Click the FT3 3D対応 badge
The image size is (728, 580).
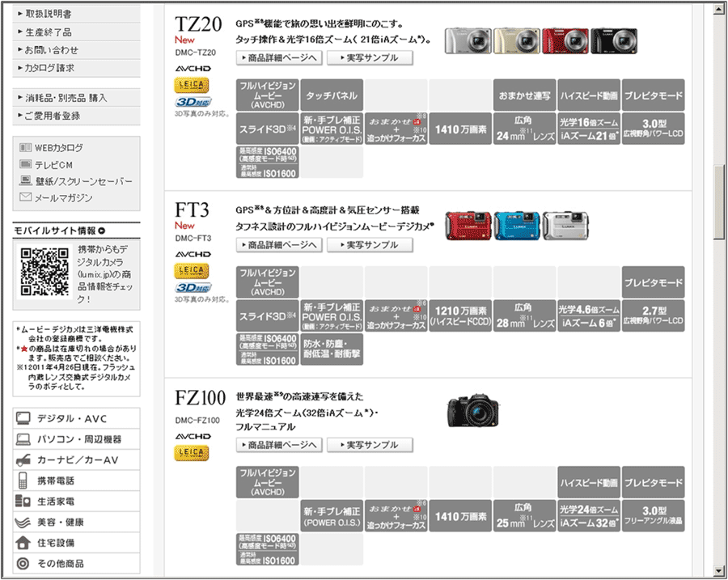(x=193, y=288)
